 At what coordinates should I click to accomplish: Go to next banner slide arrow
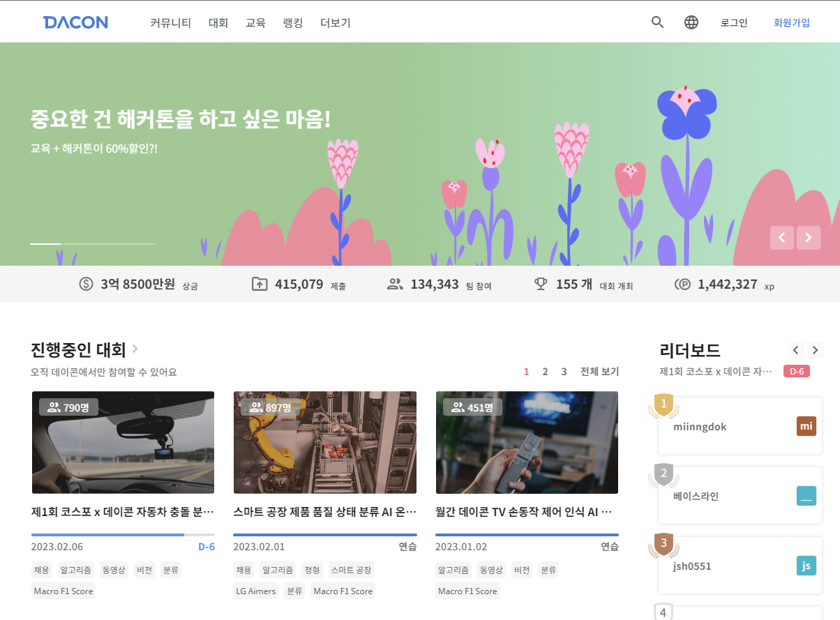click(809, 238)
